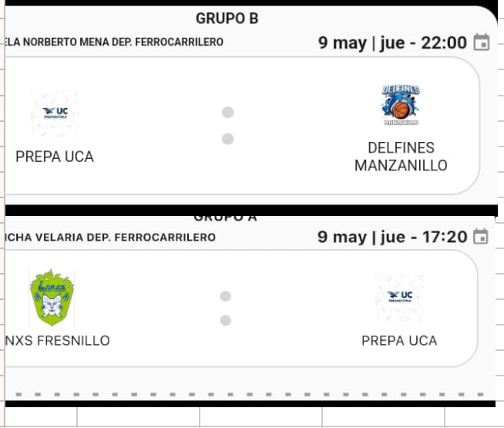This screenshot has width=504, height=428.
Task: Click lower score dot in 17:20 match
Action: [x=225, y=320]
